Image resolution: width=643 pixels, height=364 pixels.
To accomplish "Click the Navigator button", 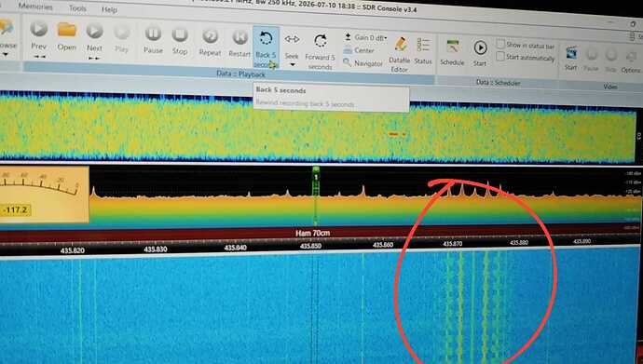I will (363, 63).
